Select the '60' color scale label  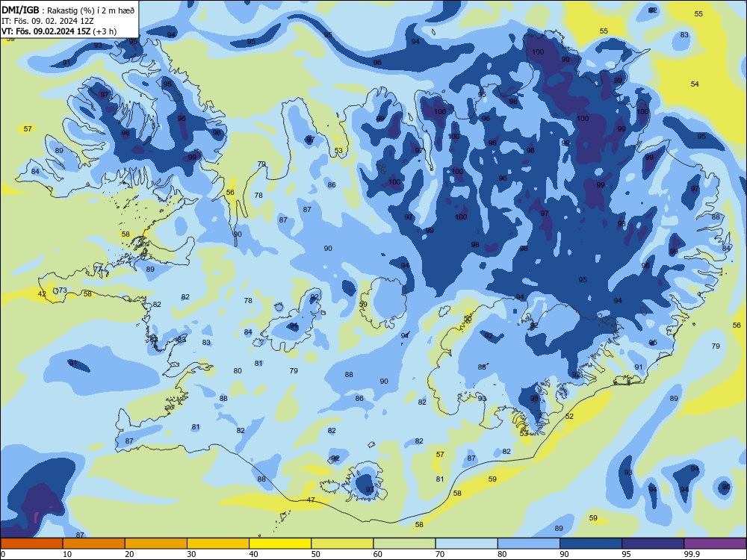(x=378, y=554)
